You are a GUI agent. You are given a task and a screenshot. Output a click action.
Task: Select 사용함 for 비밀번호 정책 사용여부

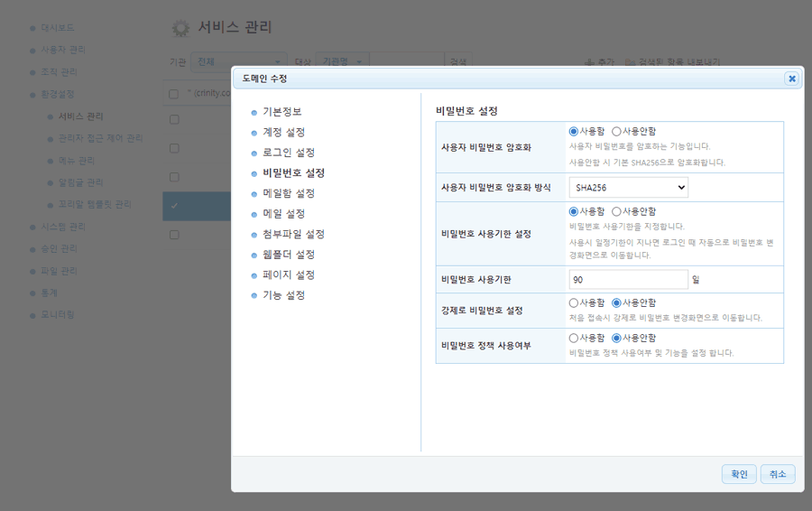tap(573, 338)
